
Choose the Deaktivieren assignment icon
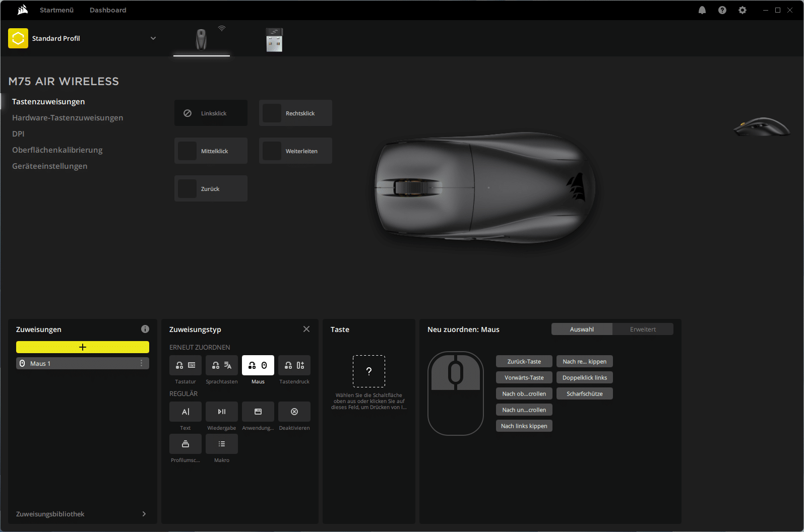click(x=294, y=412)
